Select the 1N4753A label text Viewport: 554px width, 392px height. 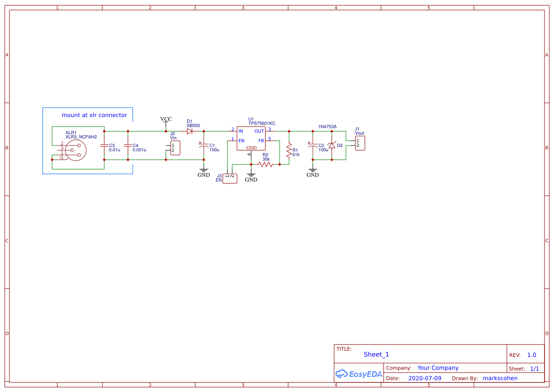[x=327, y=127]
